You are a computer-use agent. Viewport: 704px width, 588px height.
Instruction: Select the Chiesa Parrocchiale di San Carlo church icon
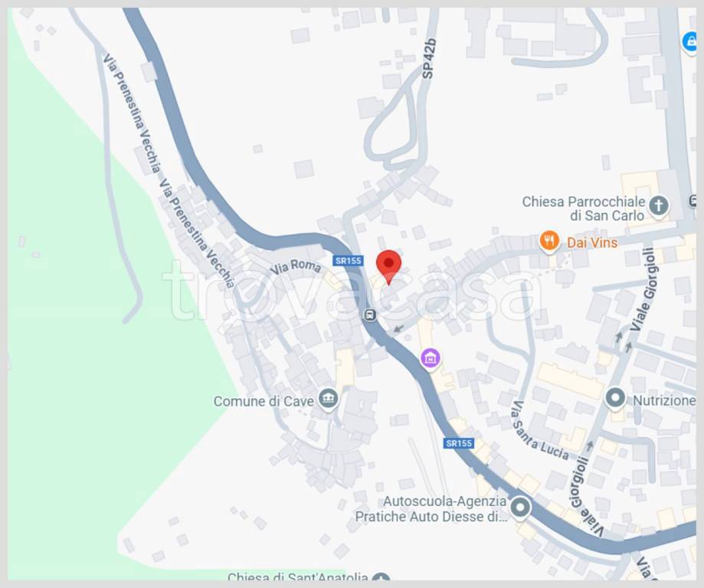659,207
